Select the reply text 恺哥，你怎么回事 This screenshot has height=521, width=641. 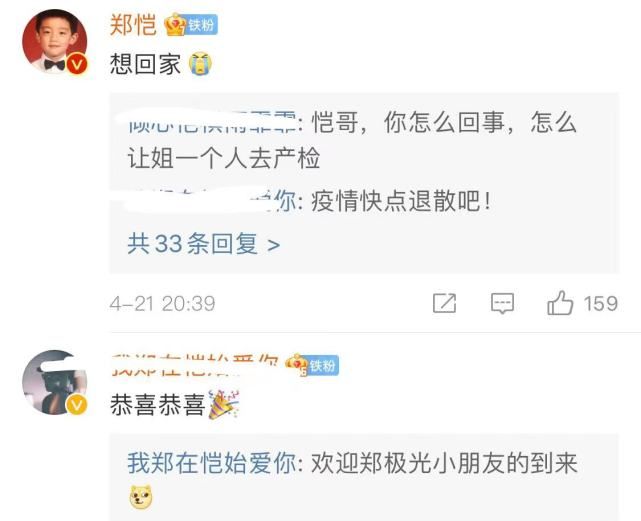tap(408, 122)
